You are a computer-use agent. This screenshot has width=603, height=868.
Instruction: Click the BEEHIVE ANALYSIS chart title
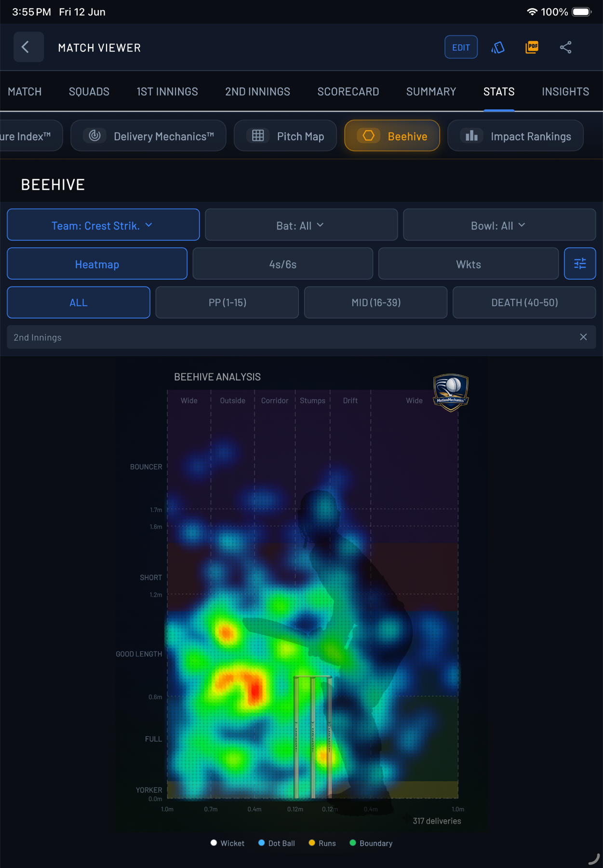point(217,377)
